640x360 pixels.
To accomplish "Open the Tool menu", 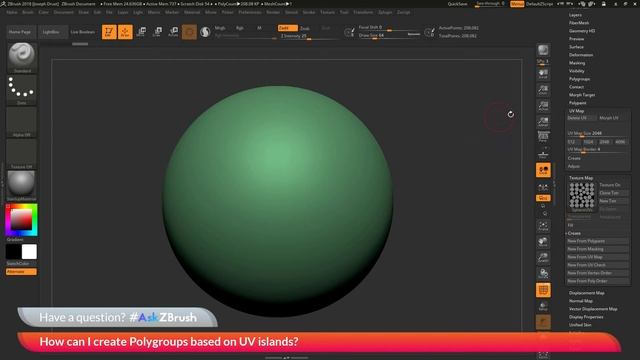I will (344, 12).
